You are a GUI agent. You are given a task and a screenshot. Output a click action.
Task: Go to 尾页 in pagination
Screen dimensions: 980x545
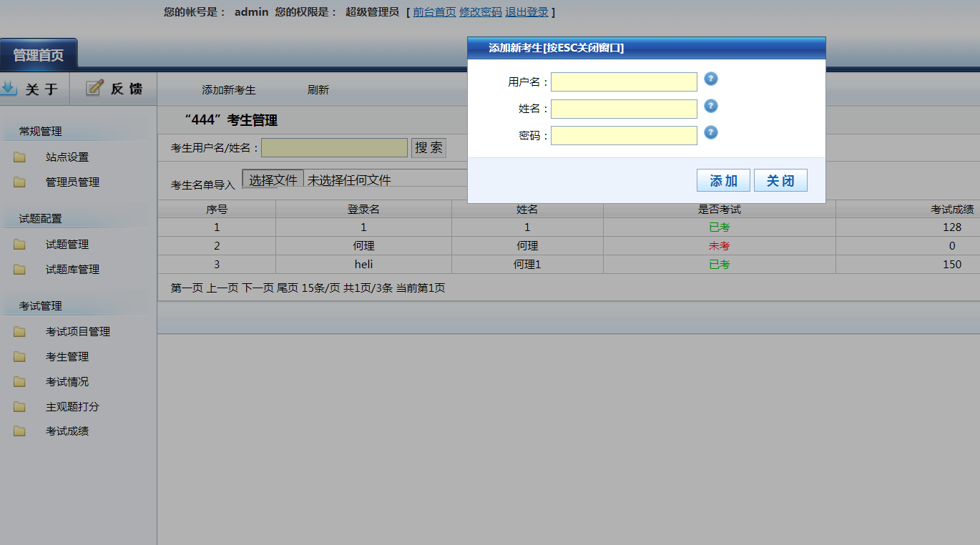pyautogui.click(x=288, y=288)
